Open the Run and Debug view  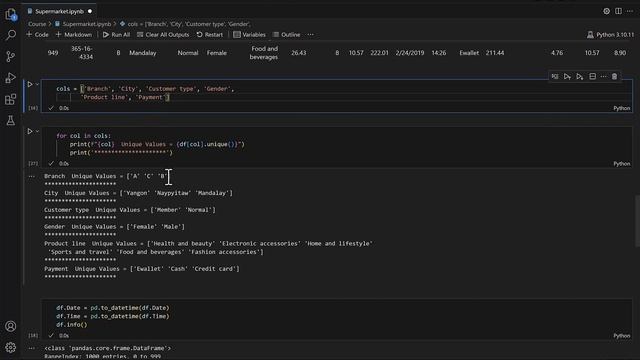[x=11, y=78]
